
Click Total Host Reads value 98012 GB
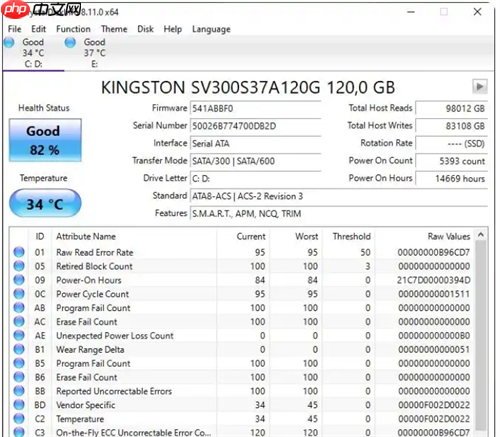click(452, 108)
